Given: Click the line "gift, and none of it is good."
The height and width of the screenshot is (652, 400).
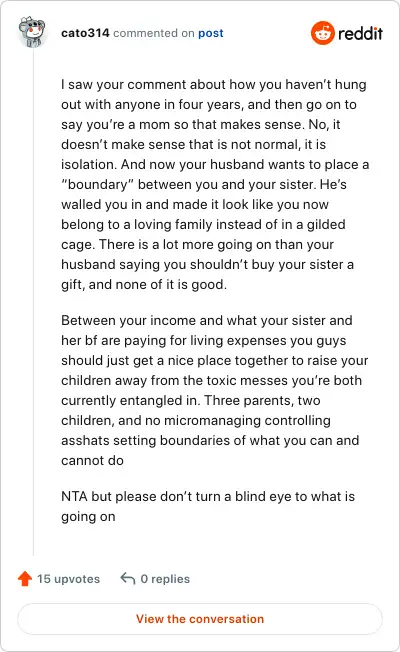Looking at the screenshot, I should (x=144, y=284).
